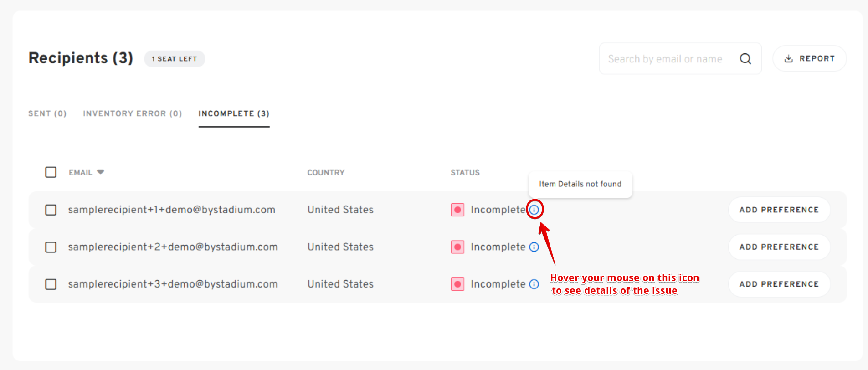This screenshot has height=370, width=868.
Task: Click the download icon on Report button
Action: point(789,59)
